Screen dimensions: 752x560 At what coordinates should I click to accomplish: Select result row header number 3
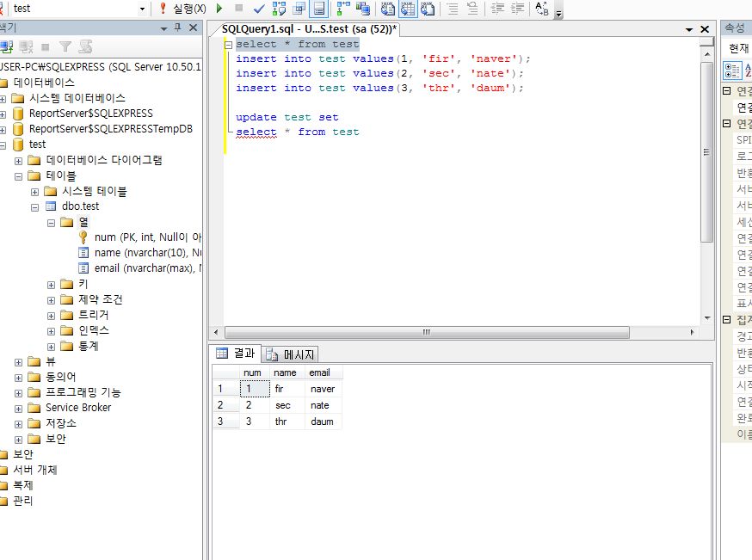point(225,422)
